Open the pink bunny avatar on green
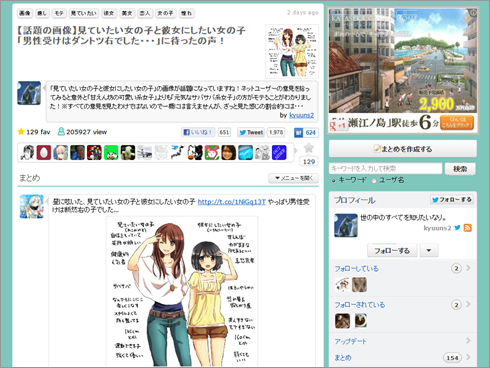Screen dimensions: 490x368 (x=212, y=152)
